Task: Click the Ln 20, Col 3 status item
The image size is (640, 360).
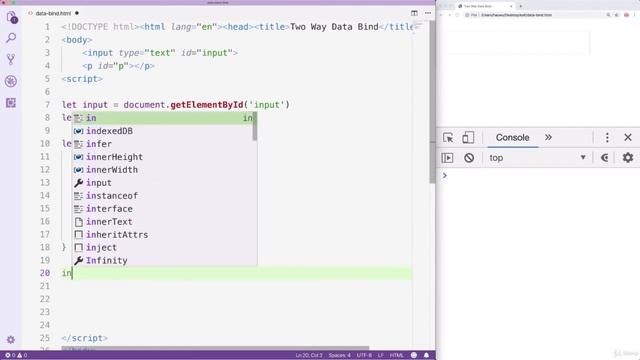Action: 309,356
